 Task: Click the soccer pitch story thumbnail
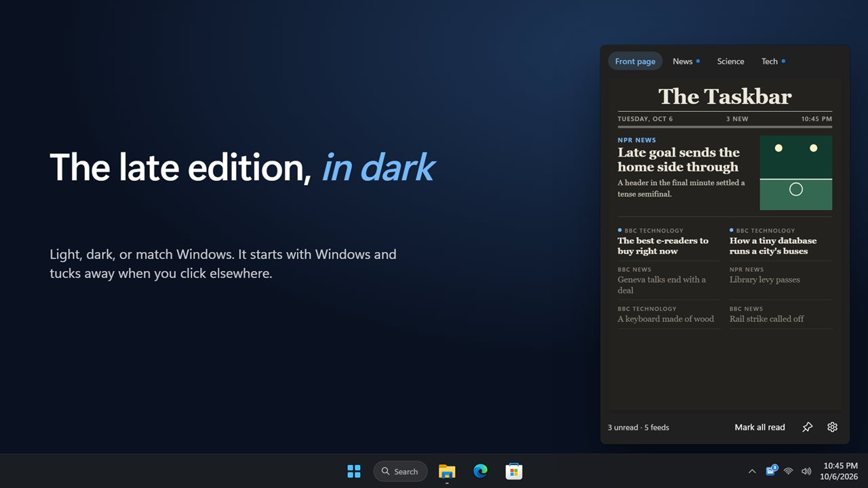coord(796,173)
